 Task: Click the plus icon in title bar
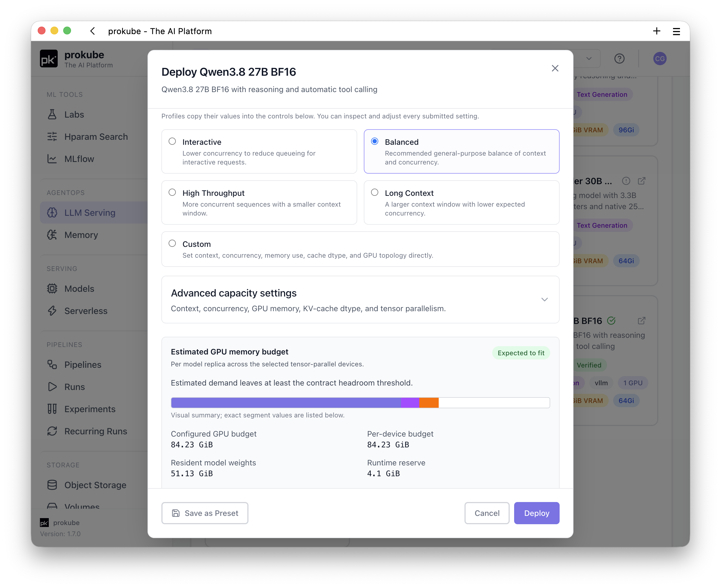point(657,31)
